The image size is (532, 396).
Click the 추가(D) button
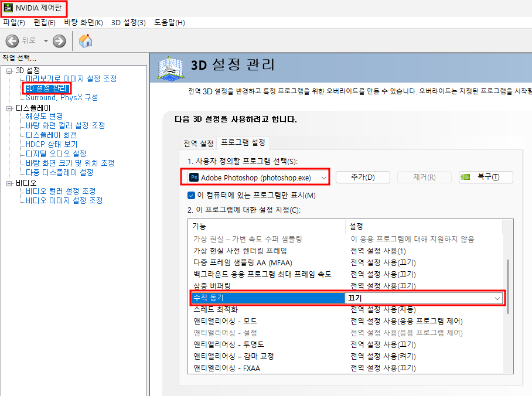[363, 177]
